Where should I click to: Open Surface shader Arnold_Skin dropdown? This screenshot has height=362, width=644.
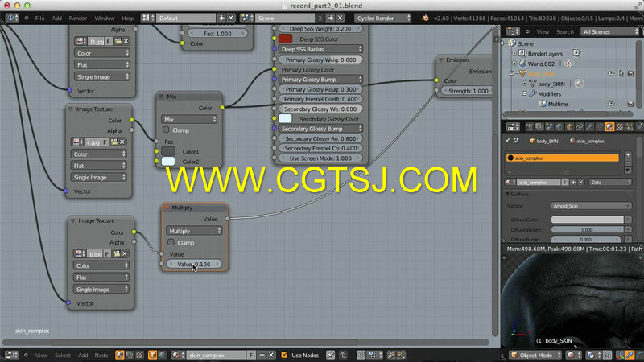tap(591, 206)
